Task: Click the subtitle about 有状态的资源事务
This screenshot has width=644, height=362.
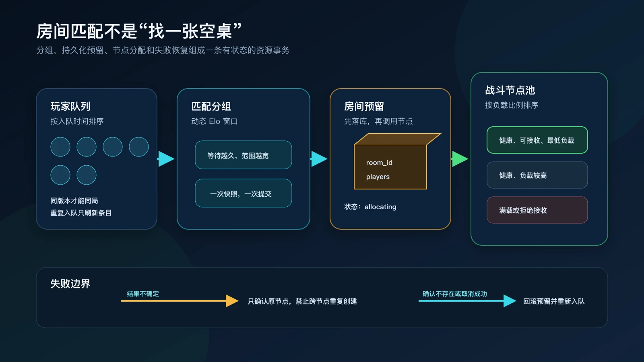Action: pyautogui.click(x=163, y=50)
